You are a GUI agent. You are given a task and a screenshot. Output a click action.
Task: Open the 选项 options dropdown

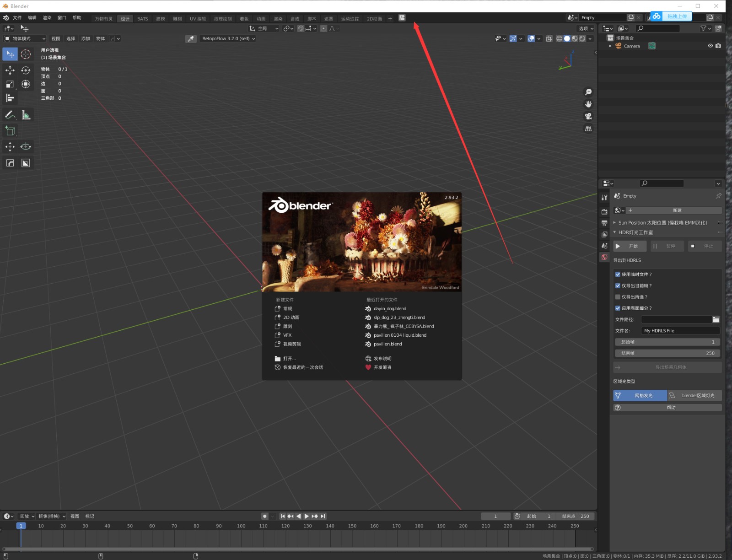click(x=586, y=28)
